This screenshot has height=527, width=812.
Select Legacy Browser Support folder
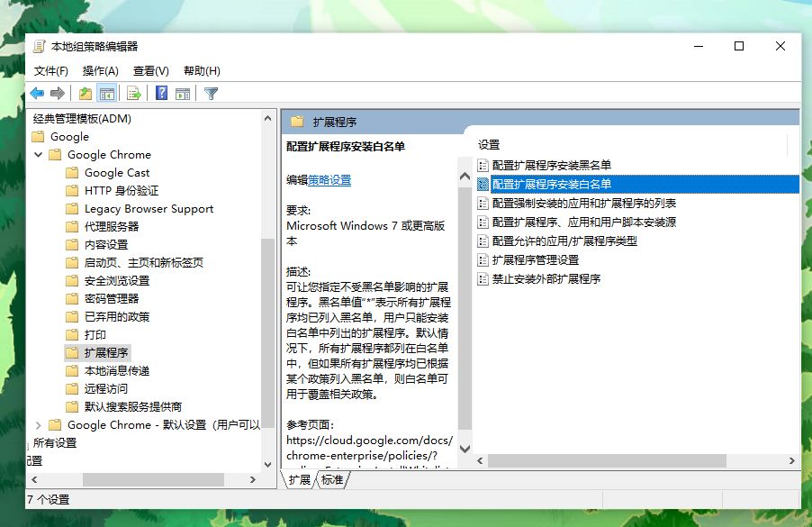(x=149, y=209)
